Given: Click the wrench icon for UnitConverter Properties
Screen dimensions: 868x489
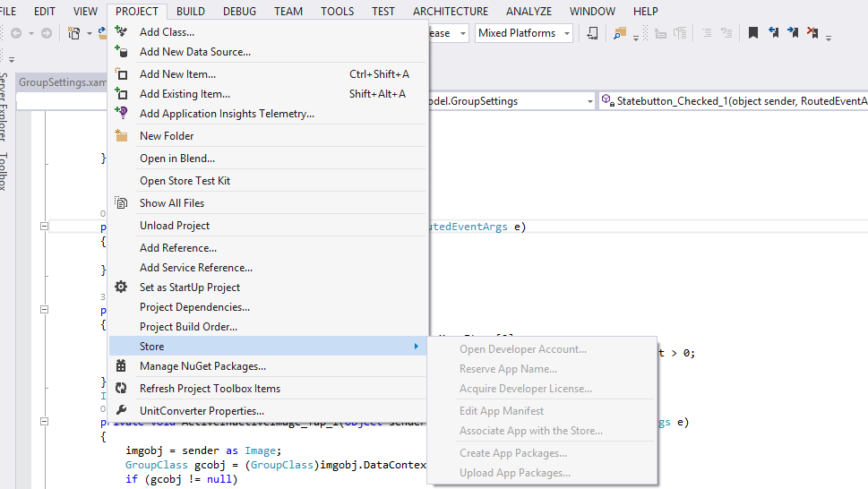Looking at the screenshot, I should [x=122, y=411].
